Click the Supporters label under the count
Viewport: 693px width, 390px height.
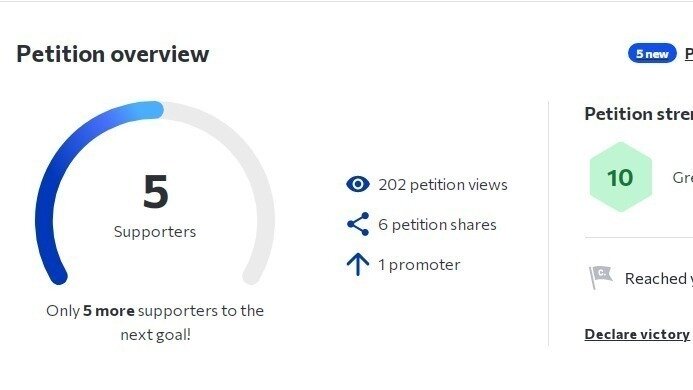(x=155, y=232)
